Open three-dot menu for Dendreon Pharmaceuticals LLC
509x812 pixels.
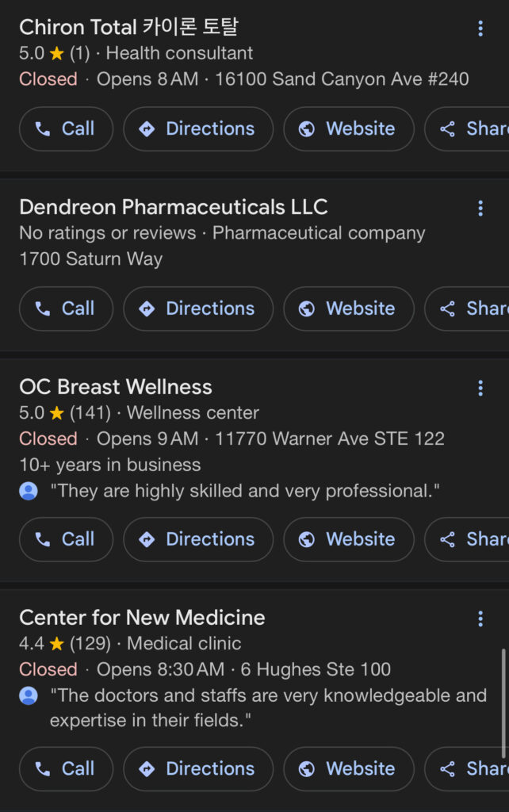[x=480, y=209]
